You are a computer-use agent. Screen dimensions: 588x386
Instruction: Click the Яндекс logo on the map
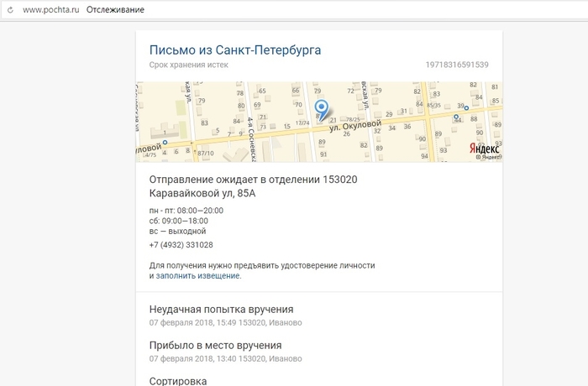(x=483, y=148)
